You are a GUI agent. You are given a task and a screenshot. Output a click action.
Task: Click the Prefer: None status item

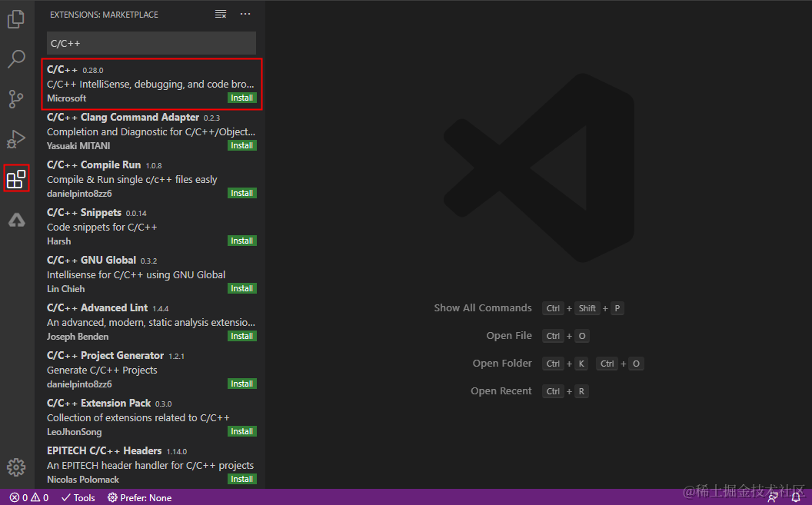pos(139,498)
